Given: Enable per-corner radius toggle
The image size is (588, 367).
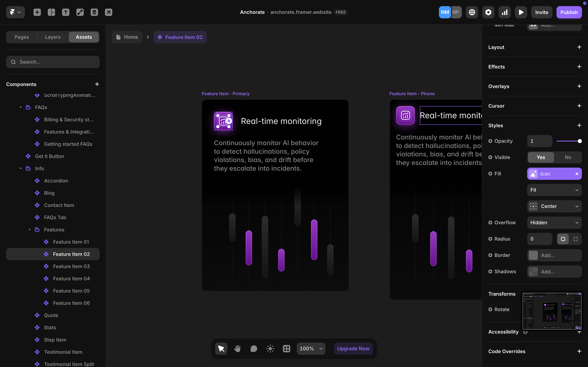Looking at the screenshot, I should click(575, 239).
